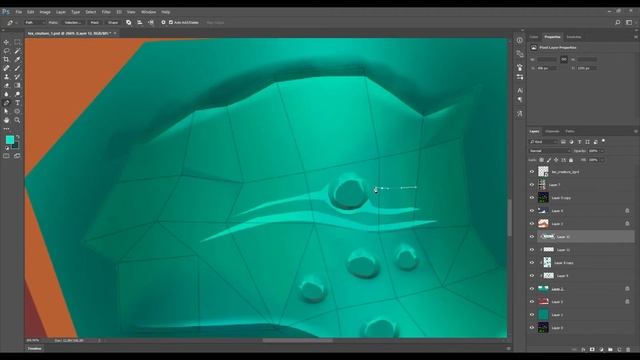Hide the bottom Layer 0
Screen dimensions: 640x360
point(532,328)
